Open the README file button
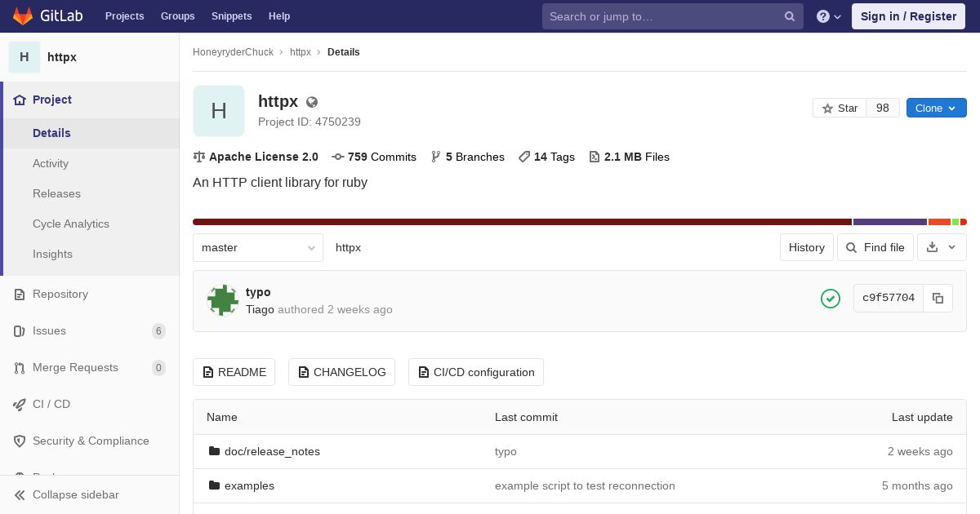Screen dimensions: 980x514 (234, 372)
